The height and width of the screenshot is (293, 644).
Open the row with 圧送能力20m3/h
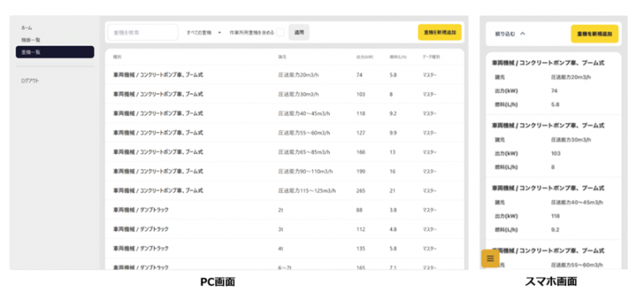pyautogui.click(x=285, y=75)
